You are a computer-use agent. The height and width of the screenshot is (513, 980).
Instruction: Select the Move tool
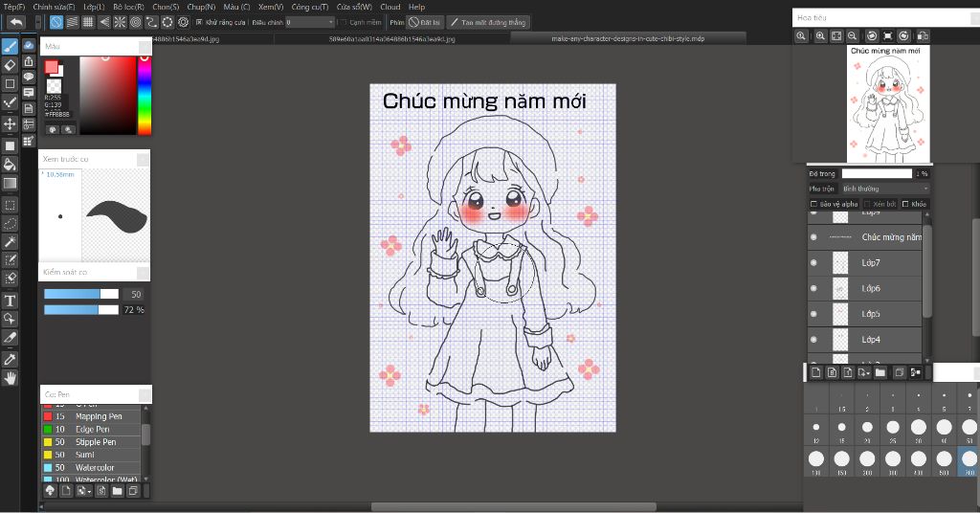[x=10, y=123]
